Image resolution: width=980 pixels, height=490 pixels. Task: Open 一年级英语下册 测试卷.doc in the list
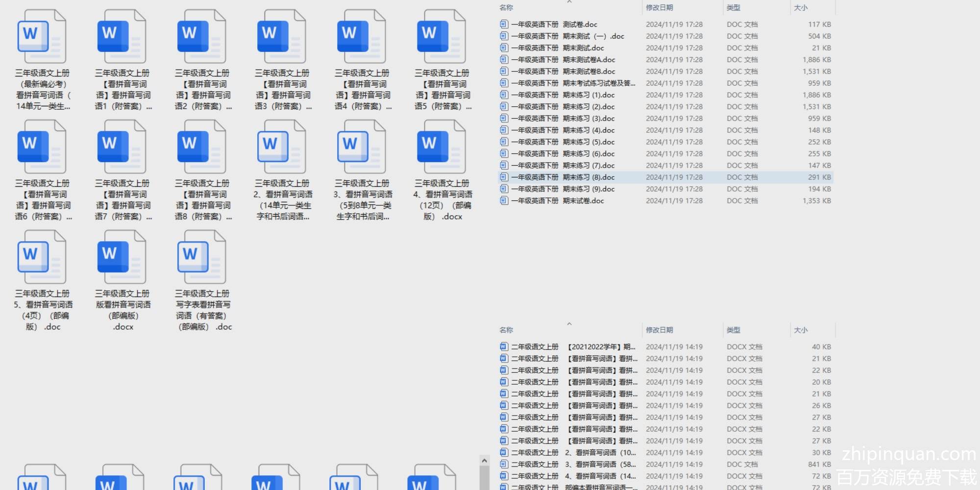(x=554, y=24)
